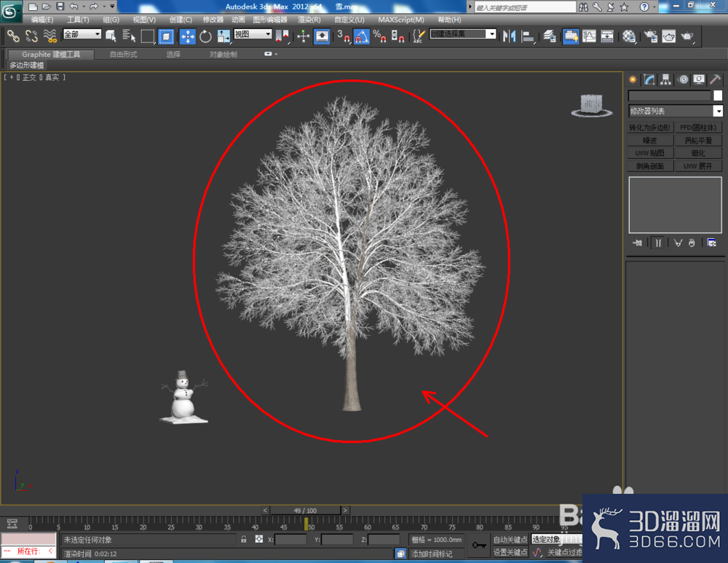Select the Select and Link chain tool
728x563 pixels.
(13, 36)
